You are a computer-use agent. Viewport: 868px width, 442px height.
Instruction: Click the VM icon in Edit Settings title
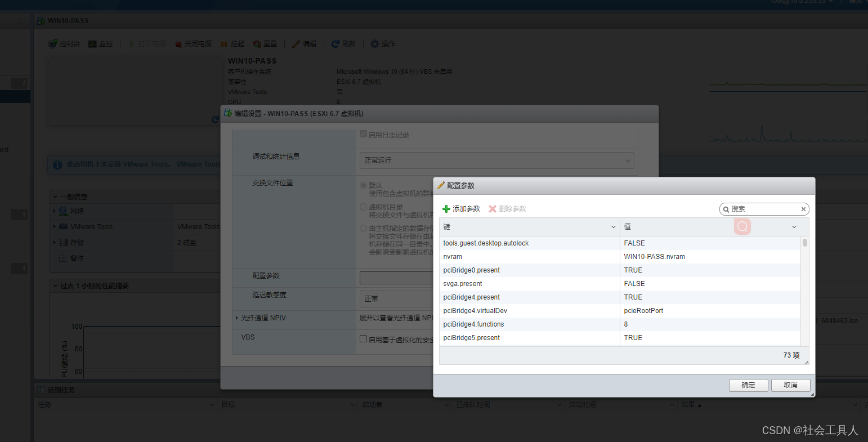click(228, 113)
